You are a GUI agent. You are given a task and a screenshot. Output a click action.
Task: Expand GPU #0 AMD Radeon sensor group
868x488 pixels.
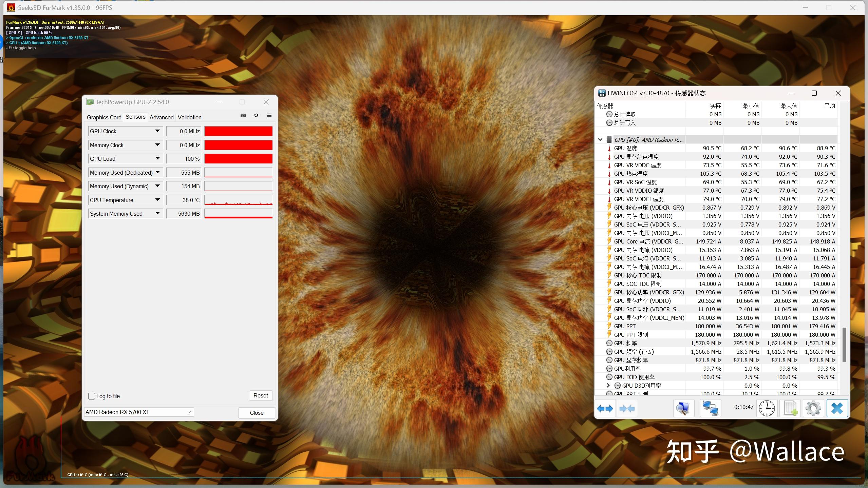click(x=600, y=139)
